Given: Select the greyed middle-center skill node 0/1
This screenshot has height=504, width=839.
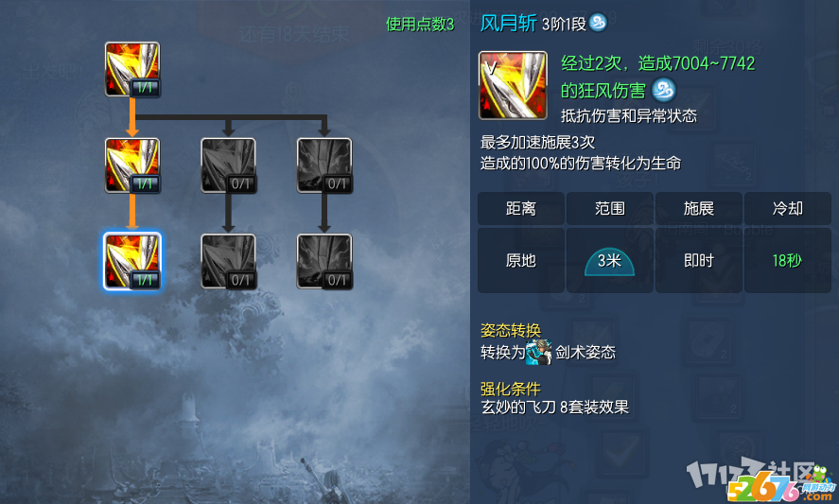Looking at the screenshot, I should [x=229, y=165].
